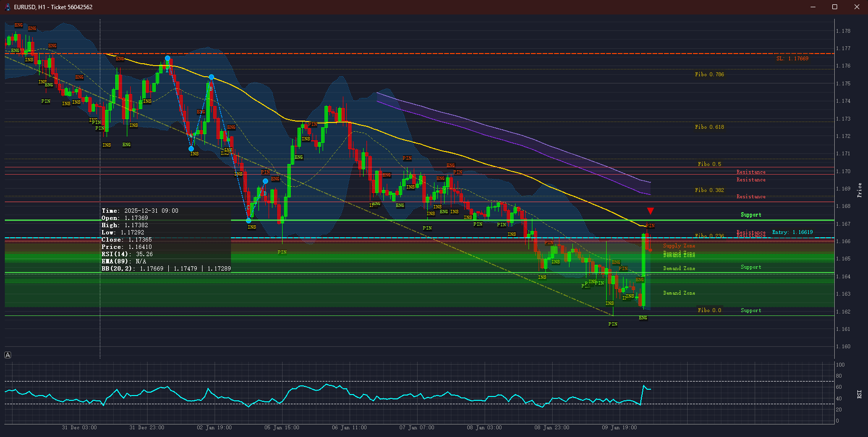Click the RSI axis value 20

click(x=839, y=410)
